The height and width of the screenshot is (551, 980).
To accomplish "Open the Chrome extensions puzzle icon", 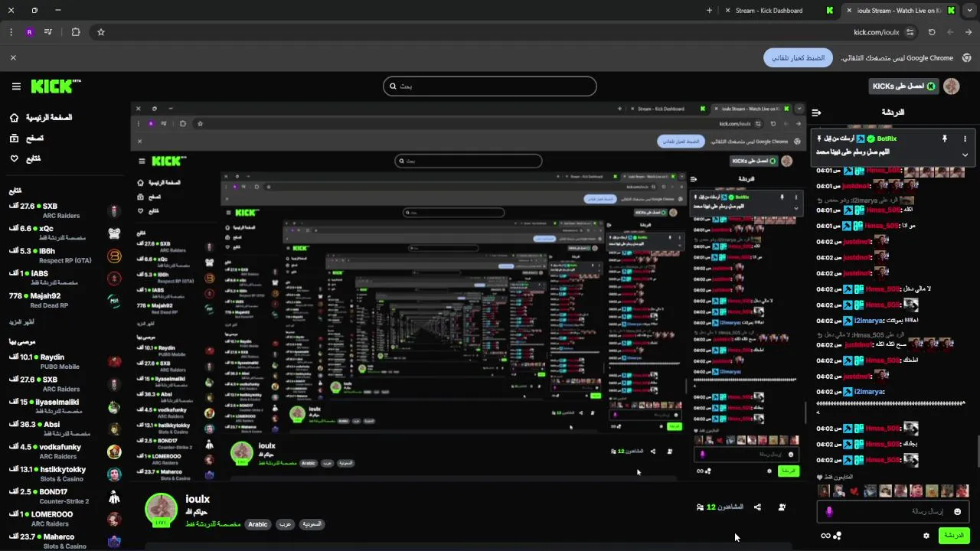I will click(x=76, y=32).
